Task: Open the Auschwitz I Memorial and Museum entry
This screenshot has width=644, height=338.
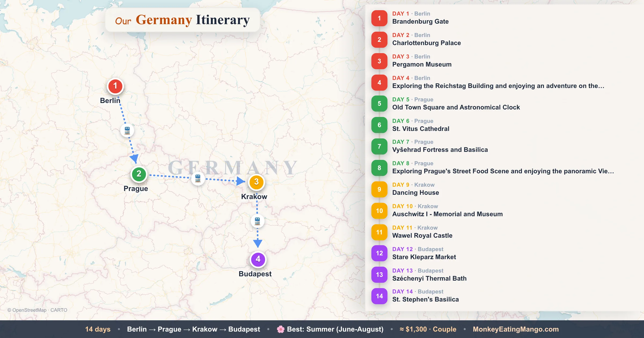Action: pos(447,214)
